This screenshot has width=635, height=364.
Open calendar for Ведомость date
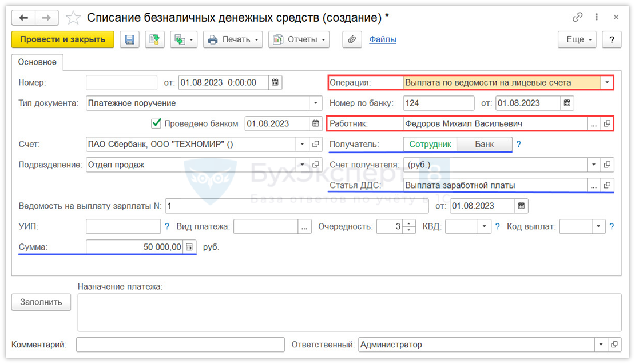point(521,206)
